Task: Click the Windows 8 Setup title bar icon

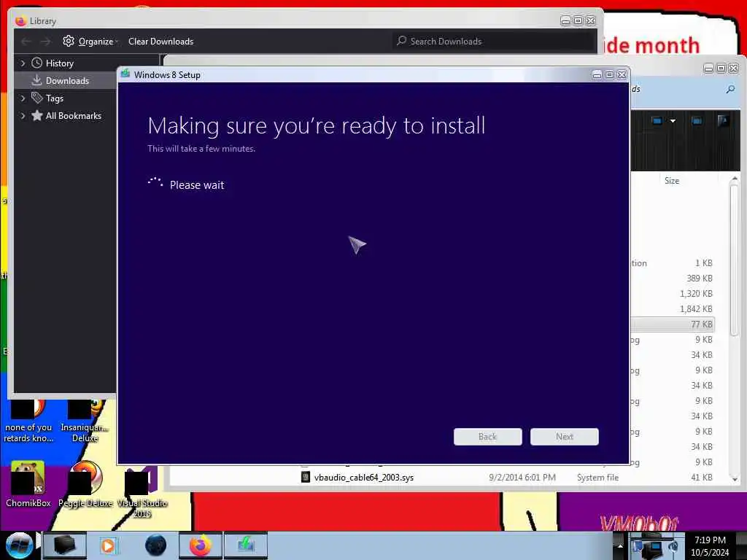Action: [125, 74]
